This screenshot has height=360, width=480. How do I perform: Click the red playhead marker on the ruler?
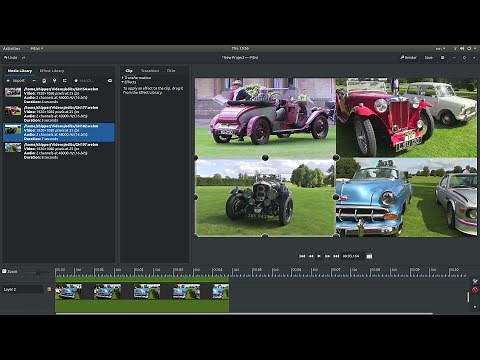point(179,274)
